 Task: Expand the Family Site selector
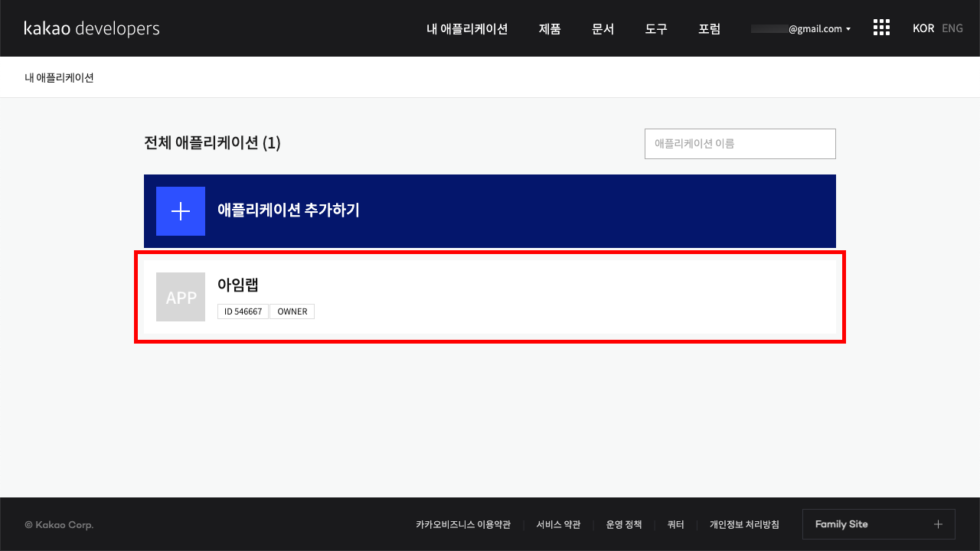click(879, 524)
